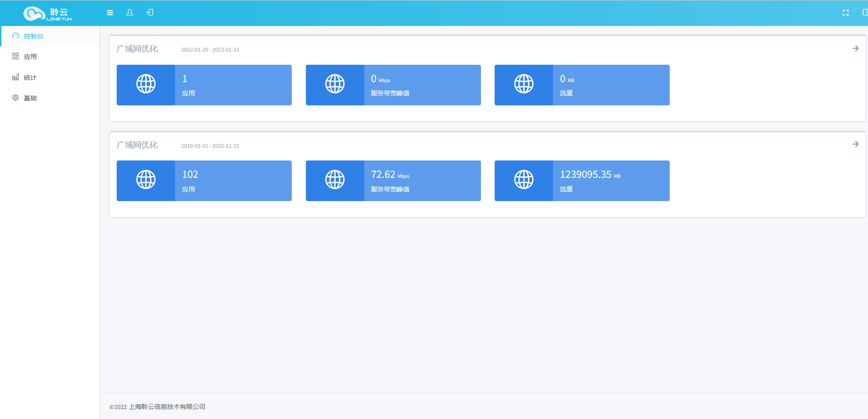Open the arrow on the 2022-01-25 panel
The image size is (868, 419).
click(x=855, y=48)
